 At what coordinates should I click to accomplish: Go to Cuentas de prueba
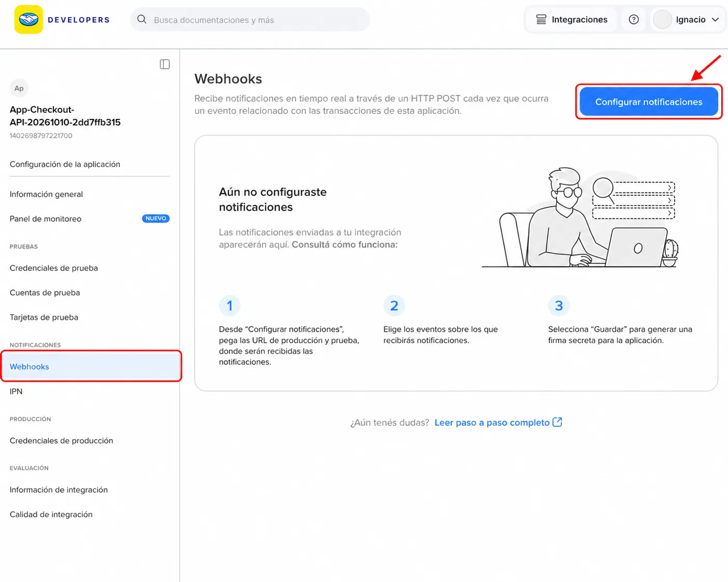(x=45, y=292)
